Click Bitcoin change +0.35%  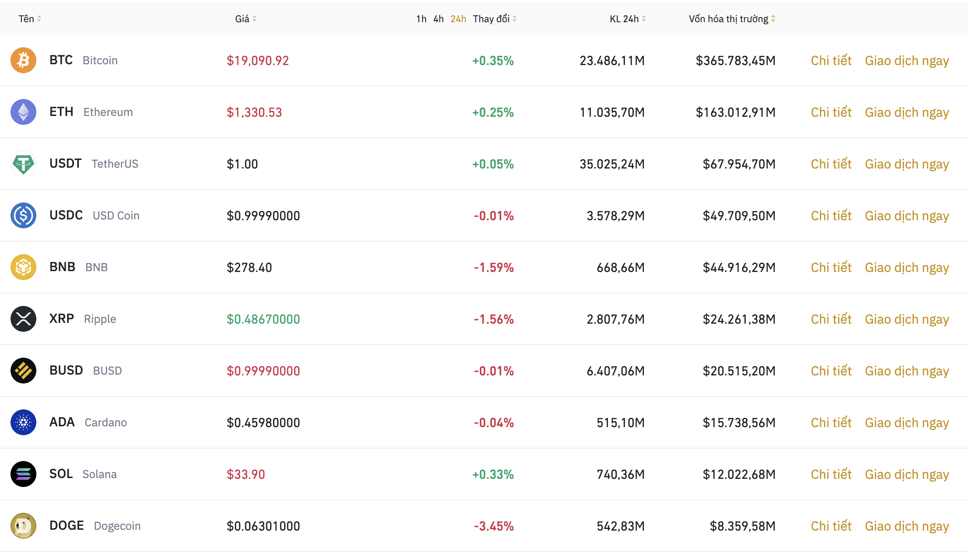click(x=493, y=61)
